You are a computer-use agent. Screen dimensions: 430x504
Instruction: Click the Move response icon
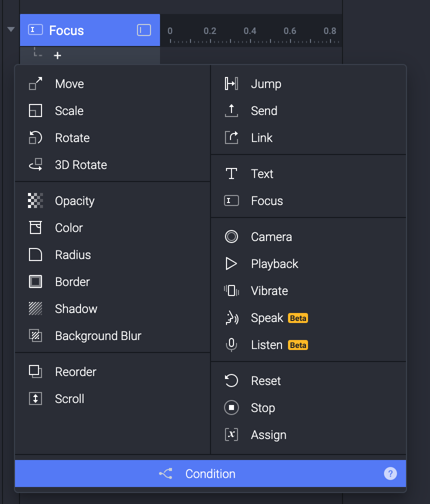coord(35,84)
